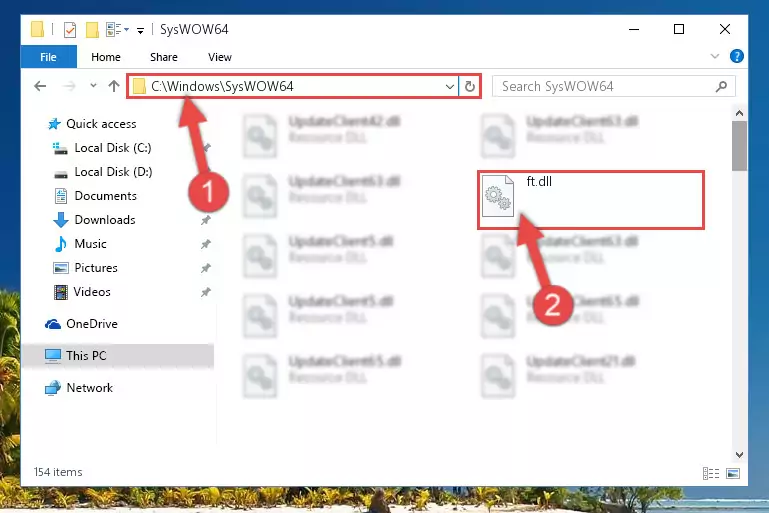Click the Network icon in sidebar
The image size is (769, 513).
coord(52,388)
